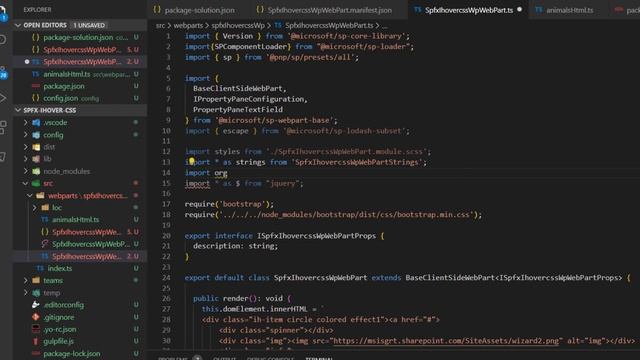Viewport: 640px width, 360px height.
Task: Switch to the animalsHtml.ts tab
Action: [x=569, y=10]
